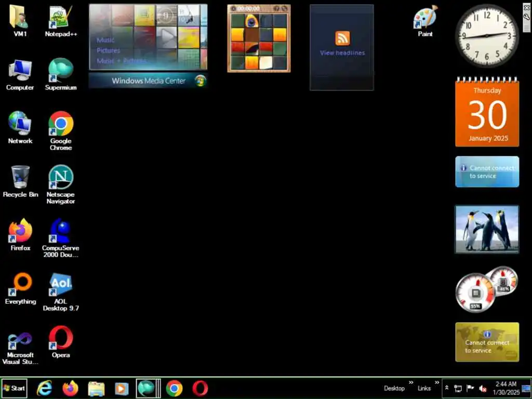Select the Opera desktop shortcut
Screen dimensions: 532x399
tap(61, 342)
